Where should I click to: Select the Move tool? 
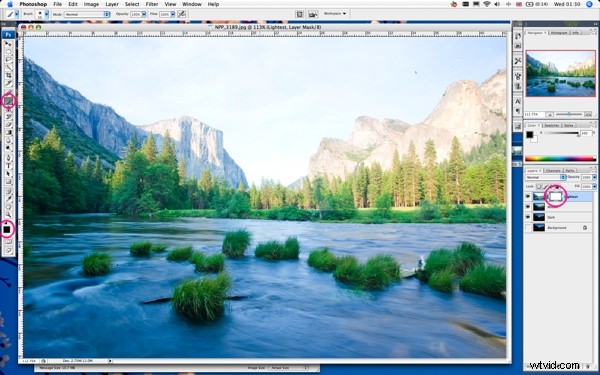point(8,44)
